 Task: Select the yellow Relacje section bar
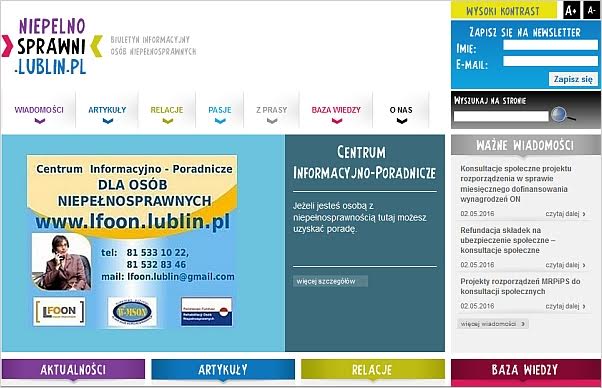[x=373, y=370]
